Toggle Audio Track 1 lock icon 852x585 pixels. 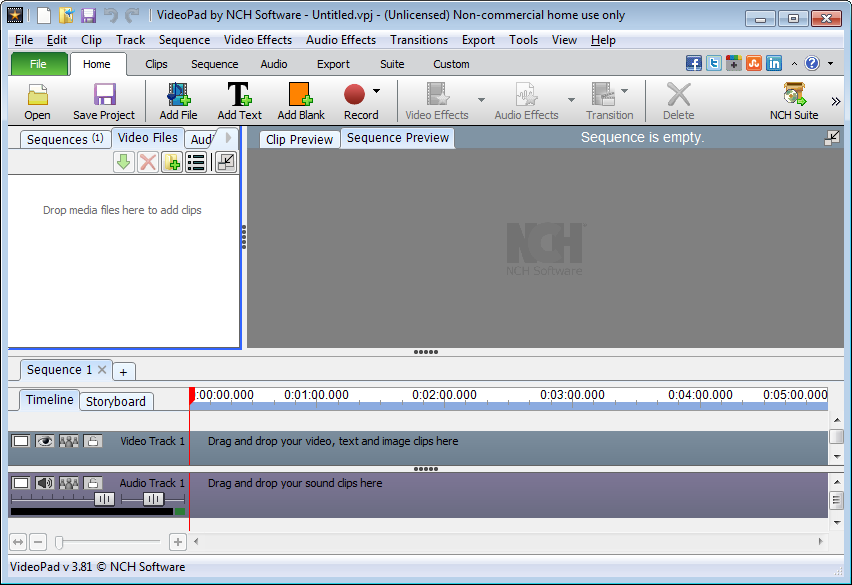coord(92,483)
